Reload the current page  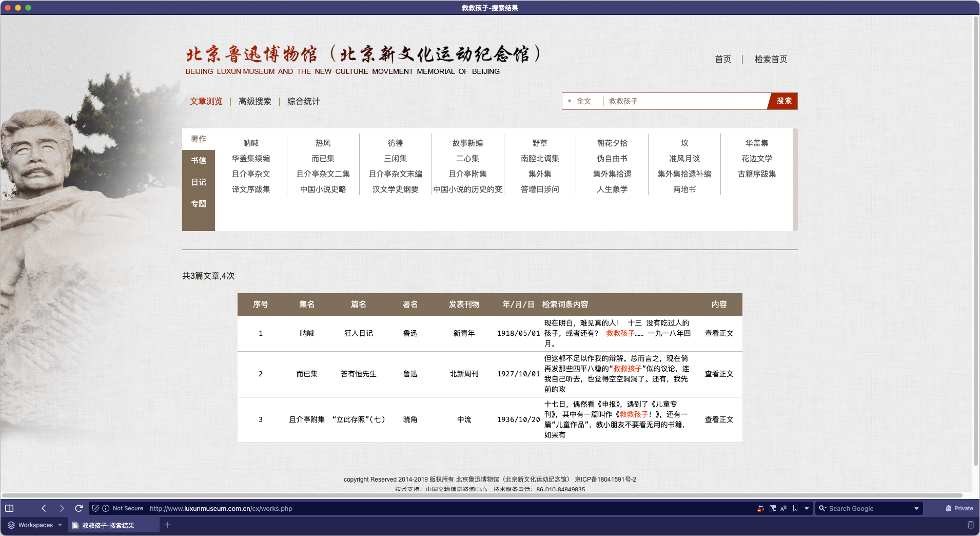point(79,508)
